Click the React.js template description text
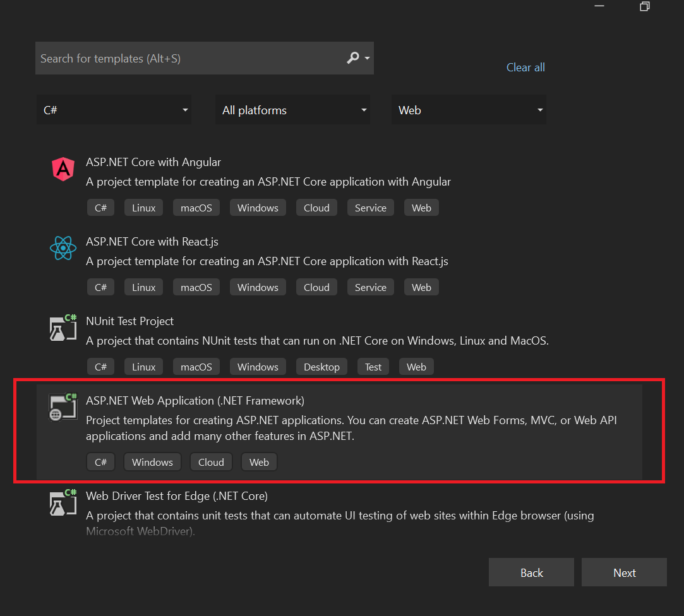 click(267, 261)
